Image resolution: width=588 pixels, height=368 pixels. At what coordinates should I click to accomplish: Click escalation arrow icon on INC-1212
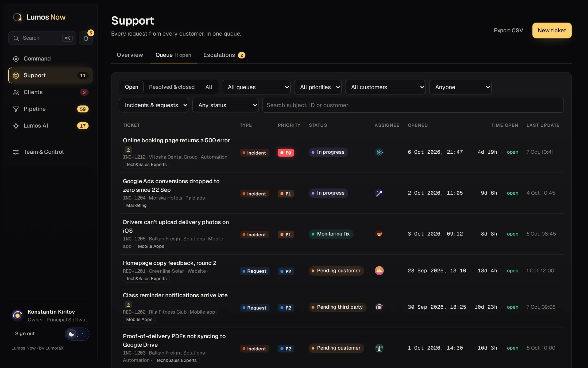(128, 150)
